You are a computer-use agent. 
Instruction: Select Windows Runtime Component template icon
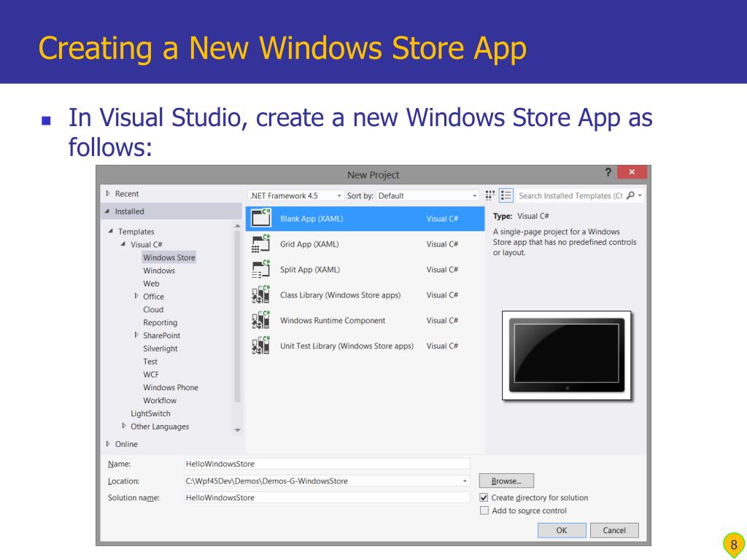pyautogui.click(x=261, y=321)
